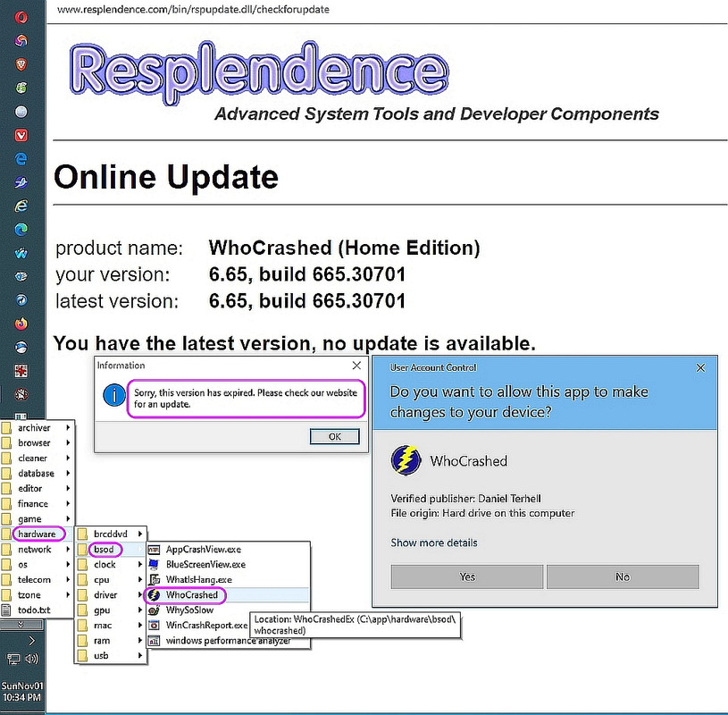Open Vivaldi browser from the taskbar
Image resolution: width=728 pixels, height=715 pixels.
21,135
